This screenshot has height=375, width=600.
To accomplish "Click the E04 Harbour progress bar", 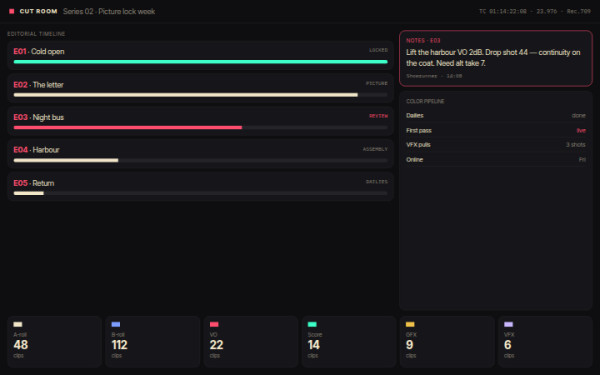I will pyautogui.click(x=201, y=160).
